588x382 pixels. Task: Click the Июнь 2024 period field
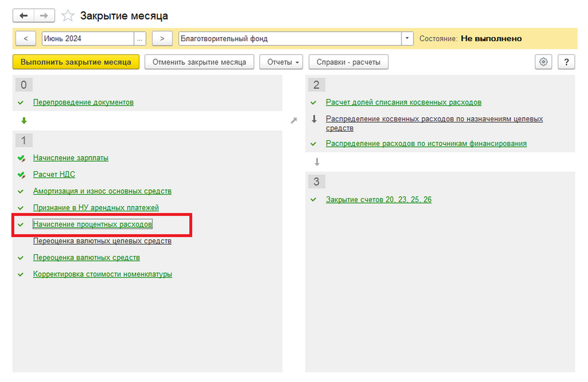(87, 39)
